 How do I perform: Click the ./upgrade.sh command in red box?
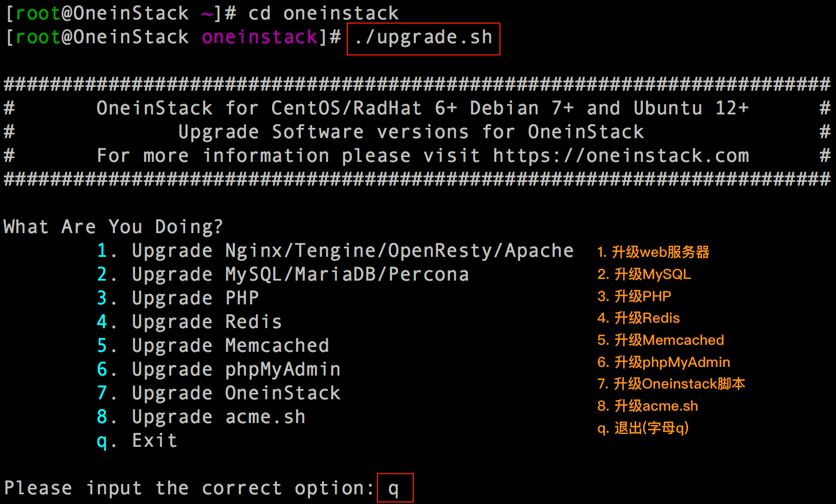(423, 38)
